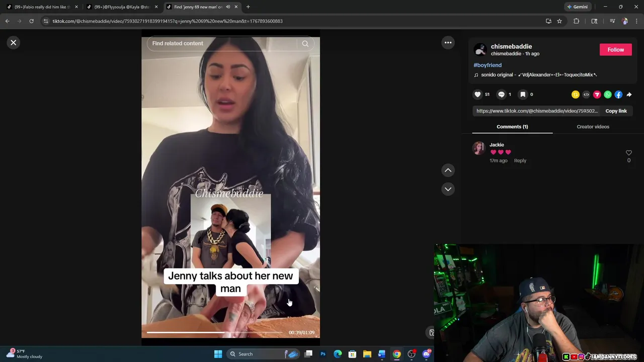Install app icon in address bar
644x362 pixels.
[x=548, y=21]
